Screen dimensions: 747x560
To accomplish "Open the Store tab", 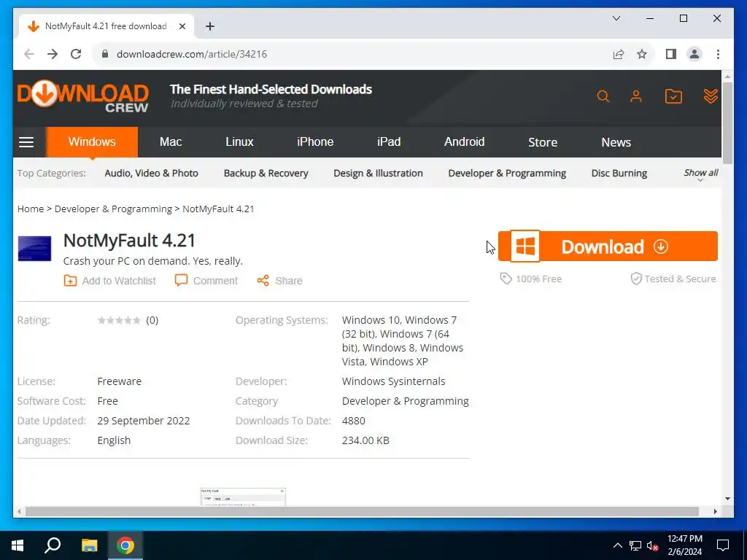I will point(543,142).
